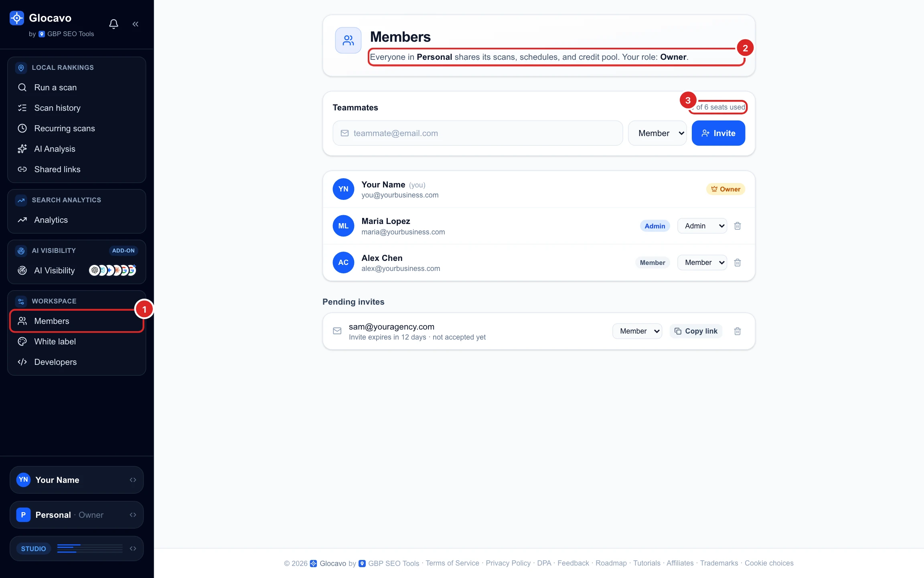Change pending invite role dropdown
This screenshot has height=578, width=924.
coord(637,331)
